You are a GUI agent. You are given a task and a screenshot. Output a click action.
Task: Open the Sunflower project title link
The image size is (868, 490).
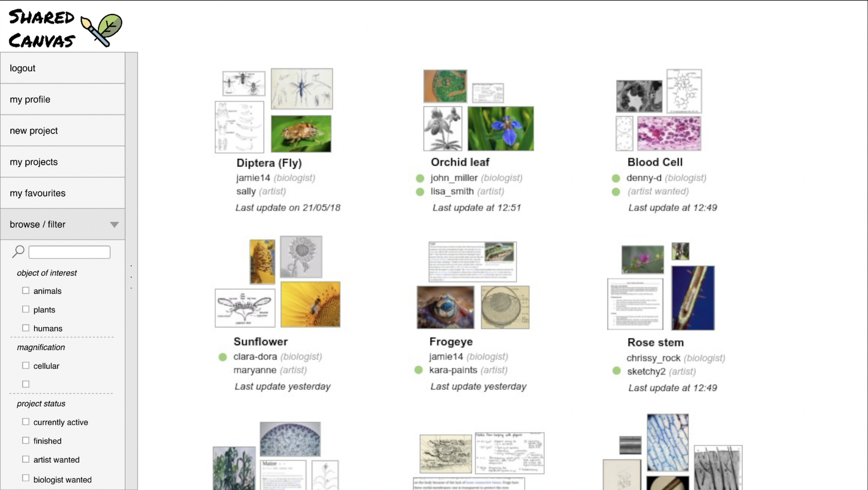point(260,342)
